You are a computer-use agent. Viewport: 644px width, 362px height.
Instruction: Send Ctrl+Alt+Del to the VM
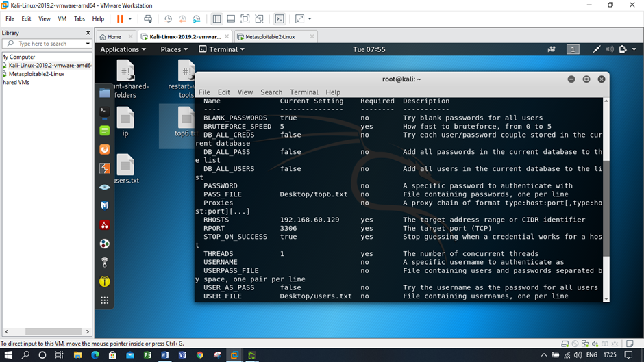pos(148,19)
